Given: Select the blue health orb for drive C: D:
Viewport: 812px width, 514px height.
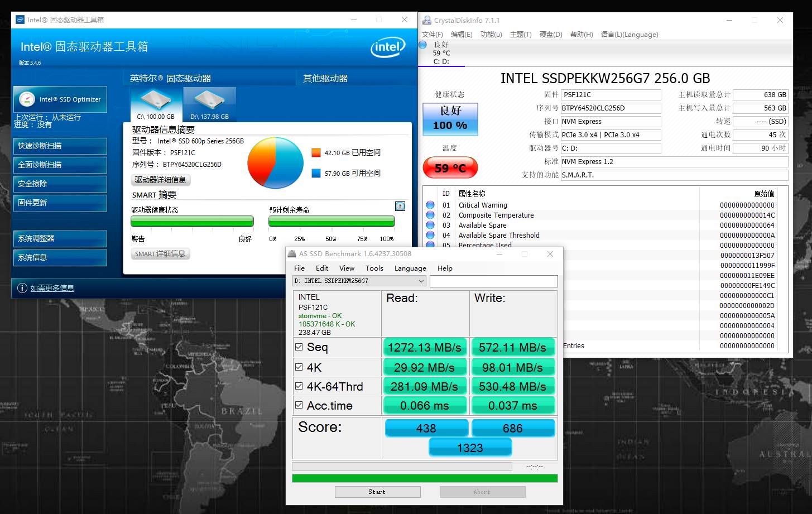Looking at the screenshot, I should 422,45.
